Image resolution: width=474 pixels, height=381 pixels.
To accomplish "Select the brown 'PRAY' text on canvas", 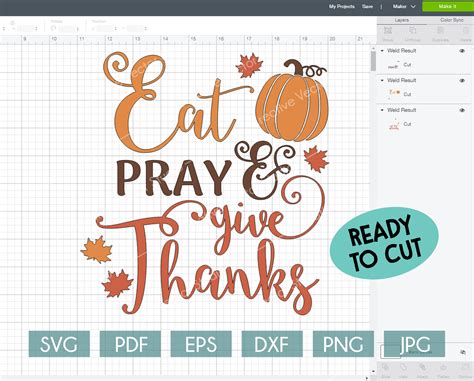I will click(x=174, y=177).
